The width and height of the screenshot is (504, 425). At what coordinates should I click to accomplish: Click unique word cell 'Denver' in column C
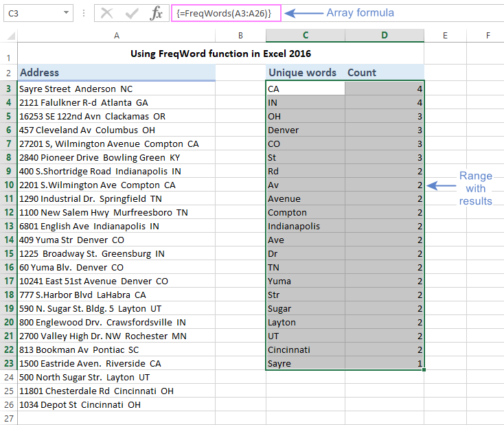click(x=306, y=130)
